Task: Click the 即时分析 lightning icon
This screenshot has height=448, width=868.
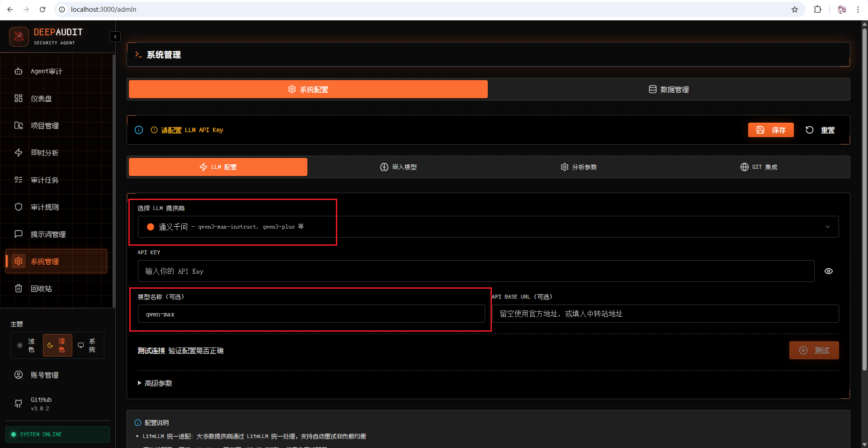Action: 19,153
